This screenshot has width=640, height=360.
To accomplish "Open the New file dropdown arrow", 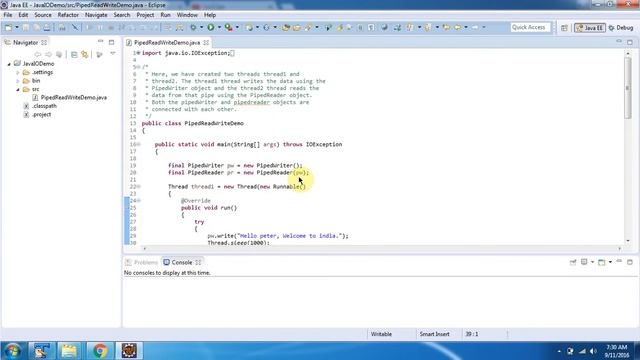I will 17,27.
